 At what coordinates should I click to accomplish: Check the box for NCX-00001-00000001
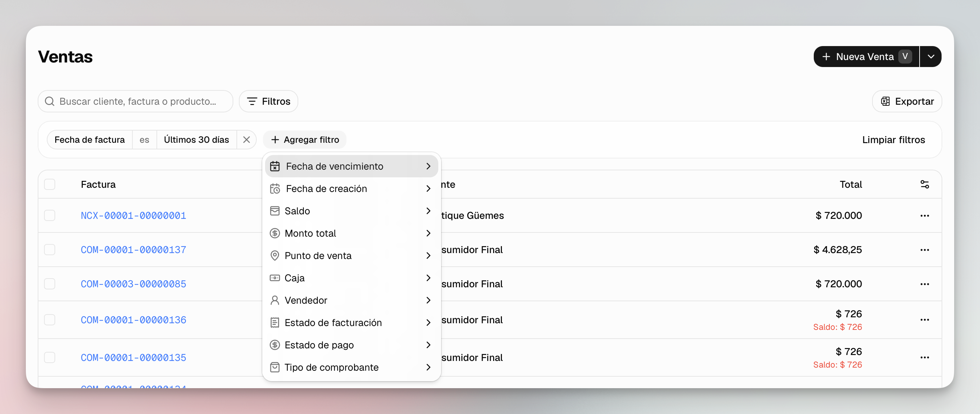coord(50,216)
